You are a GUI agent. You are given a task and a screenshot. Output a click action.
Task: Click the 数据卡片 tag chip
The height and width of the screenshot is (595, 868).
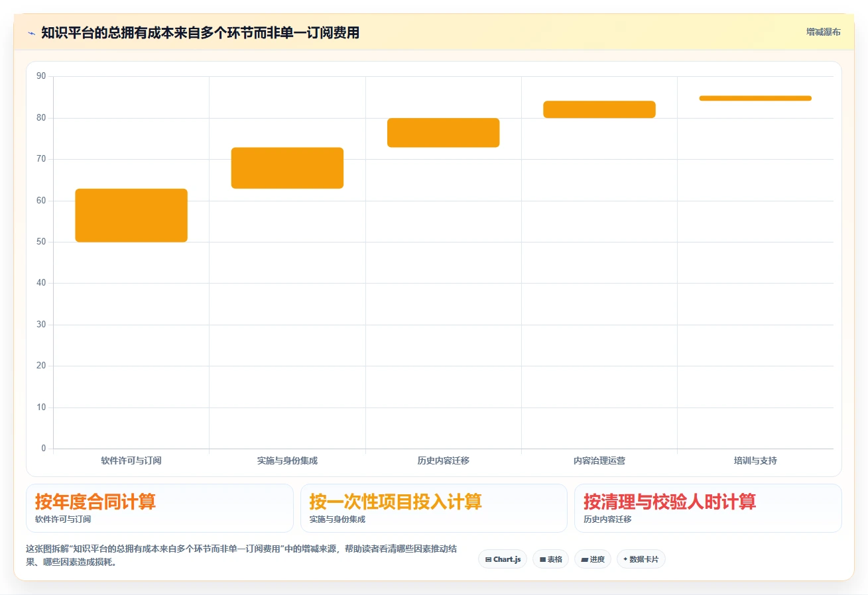(641, 559)
